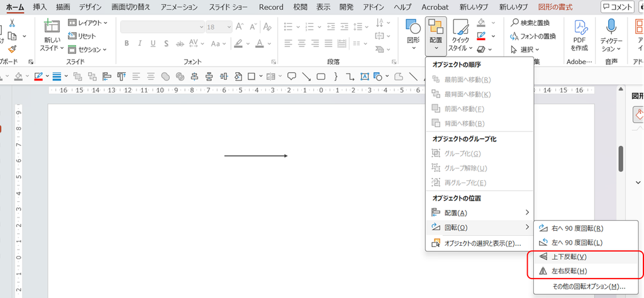Click quick toolbar elbow connector icon
The height and width of the screenshot is (298, 644).
tap(350, 76)
